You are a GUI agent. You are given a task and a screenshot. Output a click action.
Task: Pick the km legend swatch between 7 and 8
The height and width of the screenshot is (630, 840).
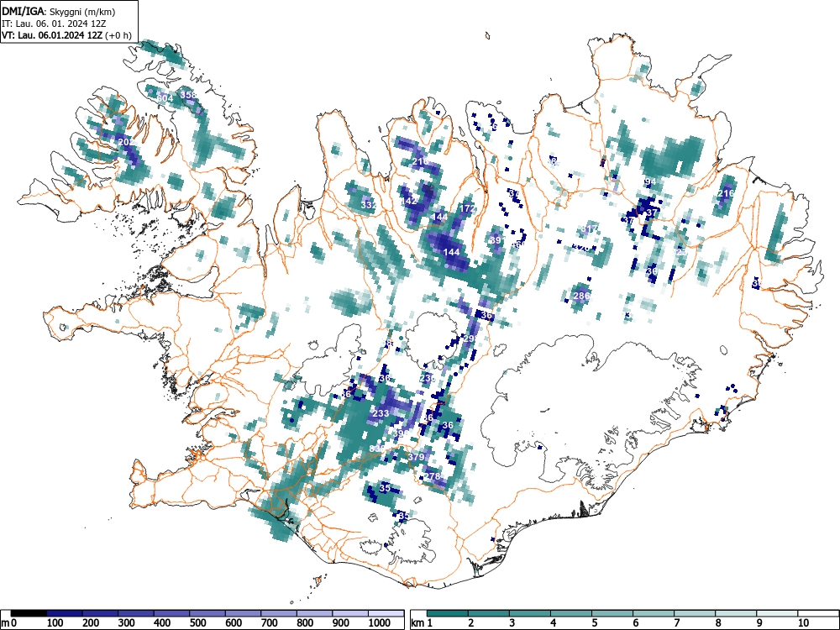pos(695,613)
